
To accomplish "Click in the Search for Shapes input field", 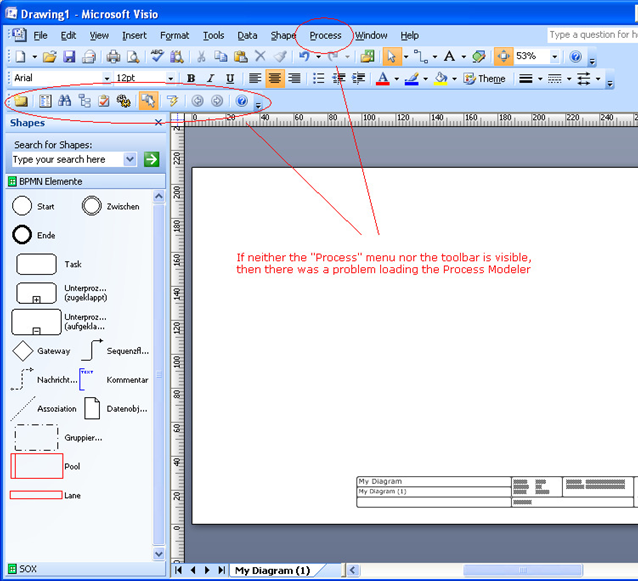I will [68, 159].
